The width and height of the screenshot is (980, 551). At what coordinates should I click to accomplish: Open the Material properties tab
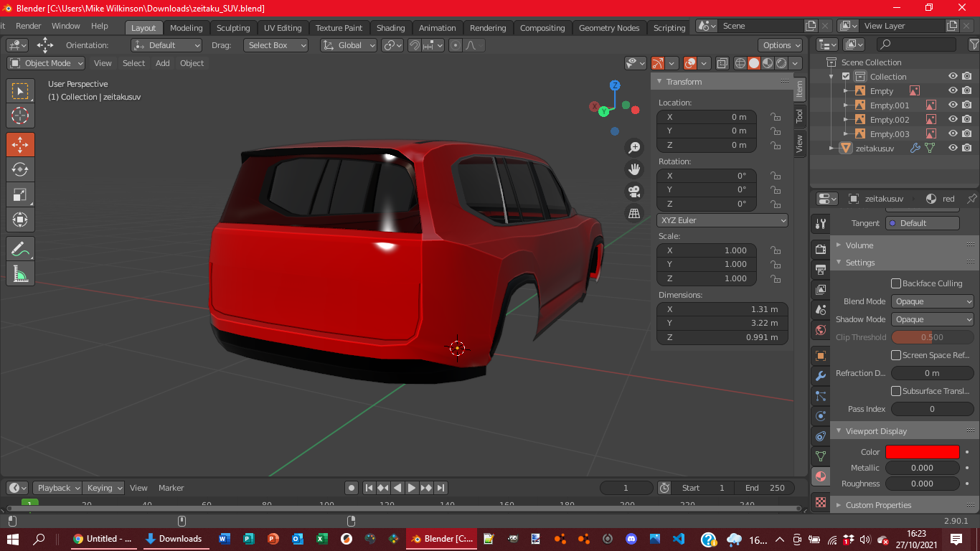tap(821, 476)
